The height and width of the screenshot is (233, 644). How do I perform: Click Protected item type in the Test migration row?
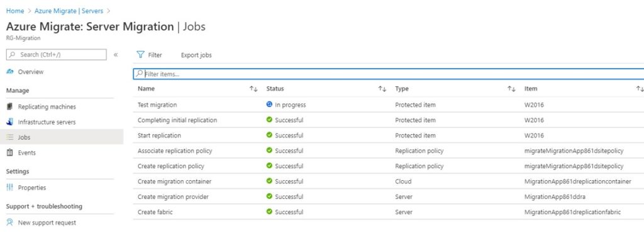tap(415, 105)
